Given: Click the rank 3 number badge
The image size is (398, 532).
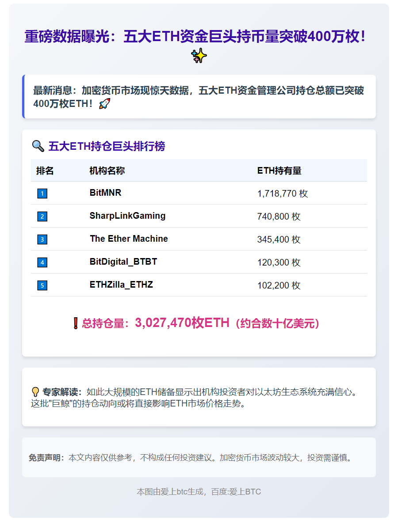Looking at the screenshot, I should [x=42, y=239].
